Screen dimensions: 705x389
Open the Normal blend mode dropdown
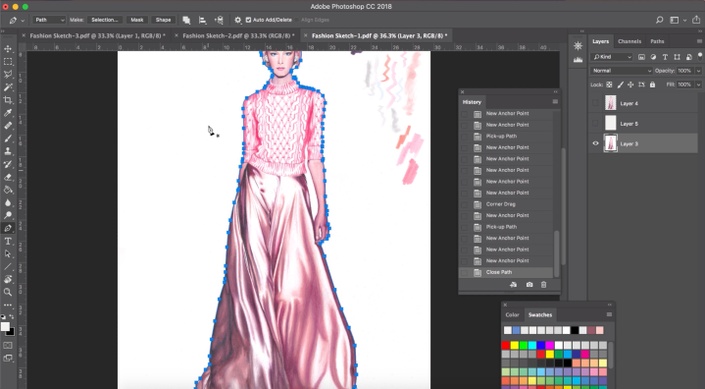621,71
